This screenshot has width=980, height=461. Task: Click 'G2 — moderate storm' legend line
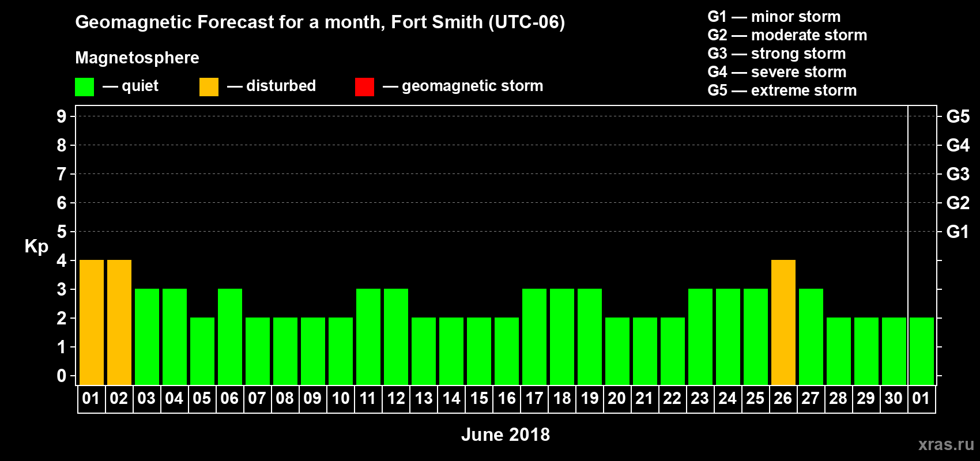(787, 35)
